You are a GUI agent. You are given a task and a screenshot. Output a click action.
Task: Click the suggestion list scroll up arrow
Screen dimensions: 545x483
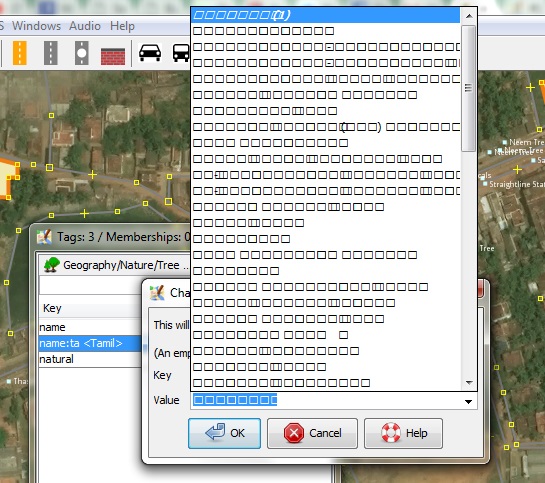point(469,16)
